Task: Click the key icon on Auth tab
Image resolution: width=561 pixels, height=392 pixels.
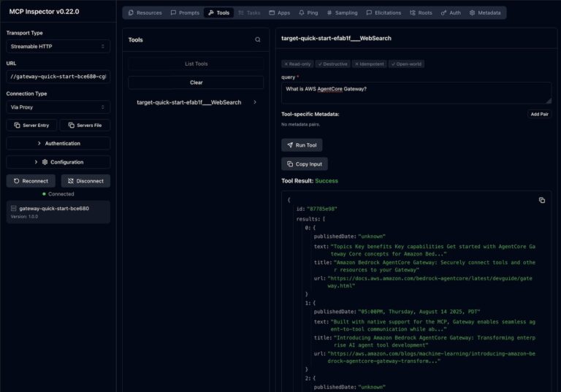Action: tap(443, 13)
